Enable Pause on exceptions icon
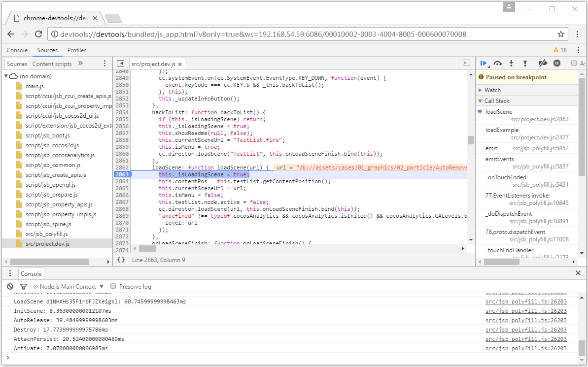 tap(557, 63)
